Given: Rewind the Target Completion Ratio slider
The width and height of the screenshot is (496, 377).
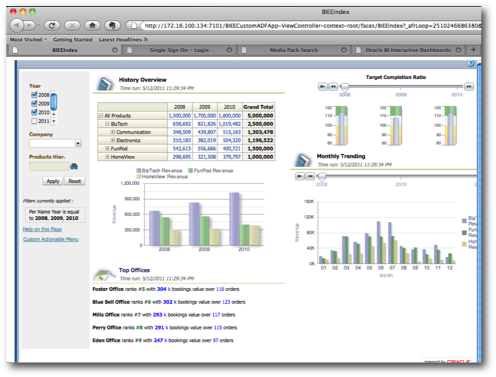Looking at the screenshot, I should click(333, 87).
